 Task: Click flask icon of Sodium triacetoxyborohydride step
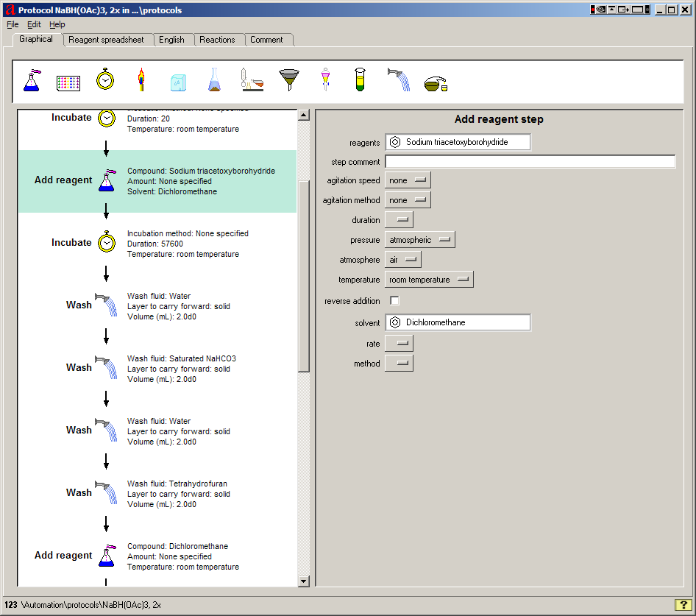click(107, 180)
